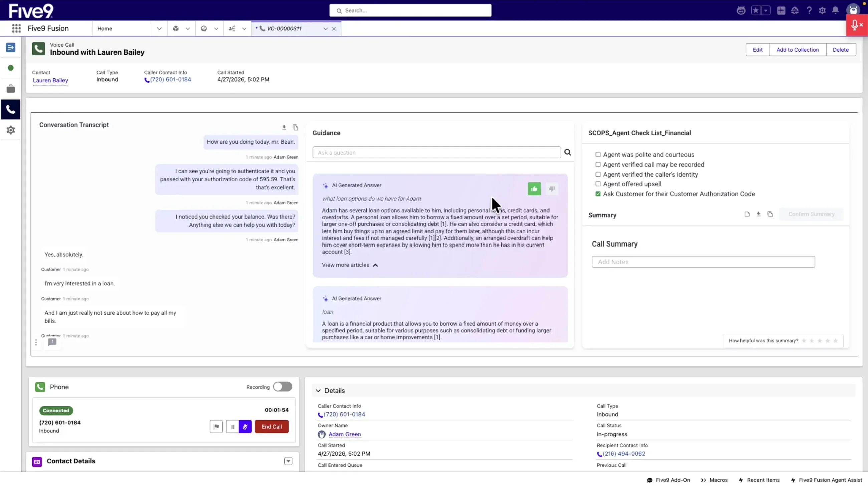Open Home tab dropdown arrow
The image size is (868, 488).
tap(159, 29)
